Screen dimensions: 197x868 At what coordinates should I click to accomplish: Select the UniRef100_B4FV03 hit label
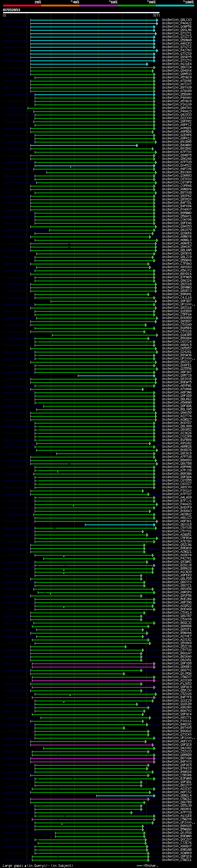pos(176,761)
